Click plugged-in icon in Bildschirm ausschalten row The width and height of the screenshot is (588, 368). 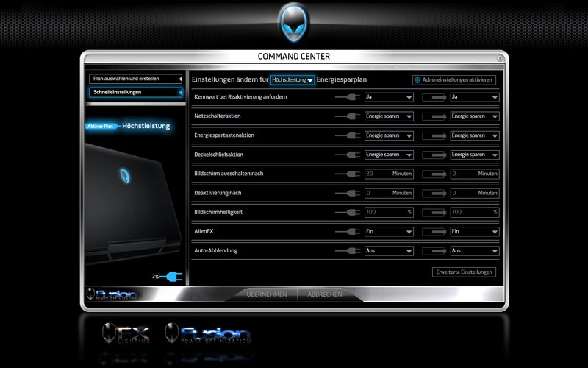(348, 174)
